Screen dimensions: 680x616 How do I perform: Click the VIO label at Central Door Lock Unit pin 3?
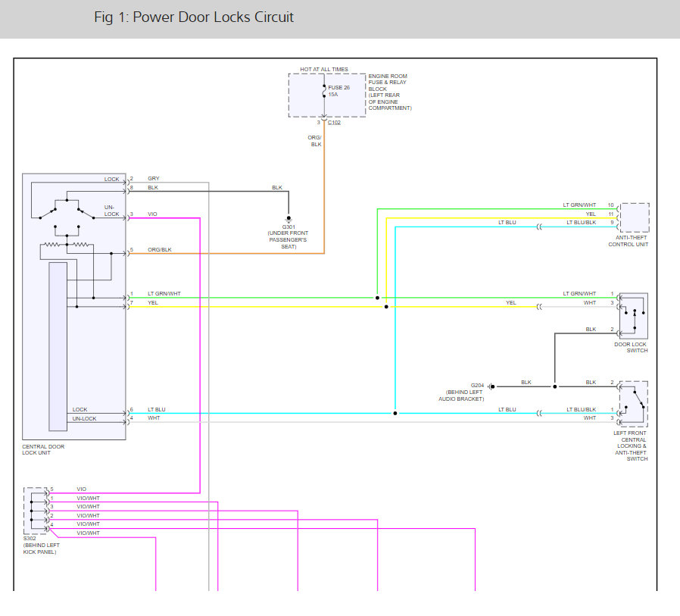pyautogui.click(x=152, y=214)
